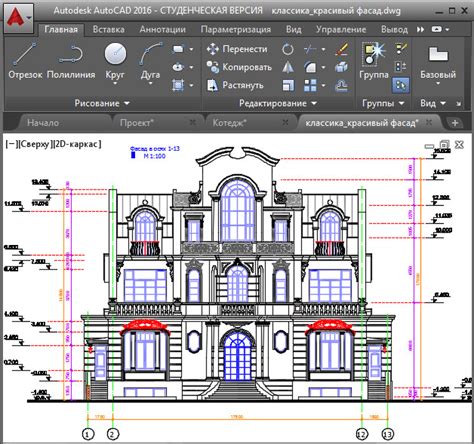Select the Дуга arc tool
This screenshot has width=474, height=444.
click(150, 62)
